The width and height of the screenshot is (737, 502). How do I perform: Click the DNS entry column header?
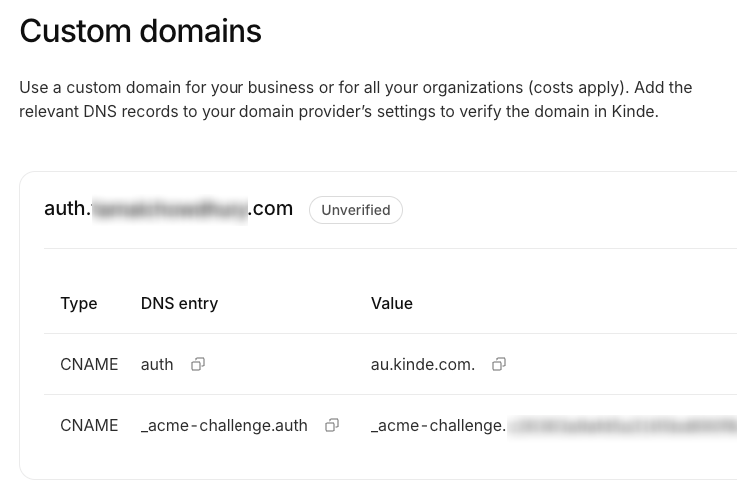point(180,304)
